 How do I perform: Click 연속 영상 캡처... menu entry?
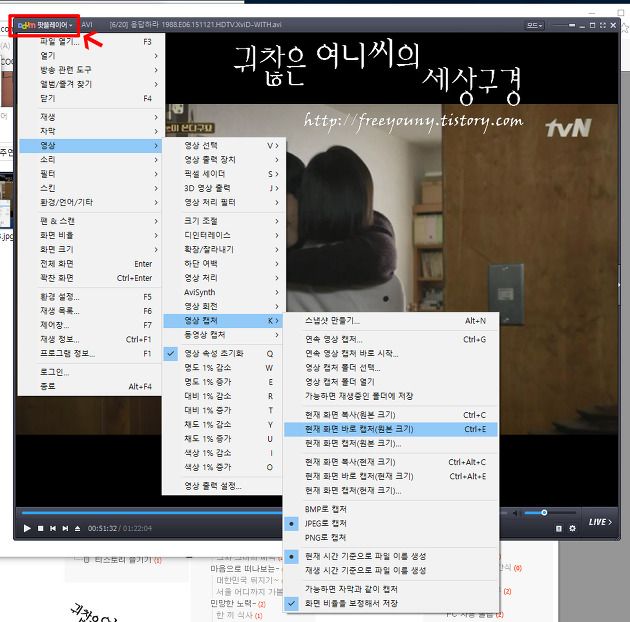point(391,339)
